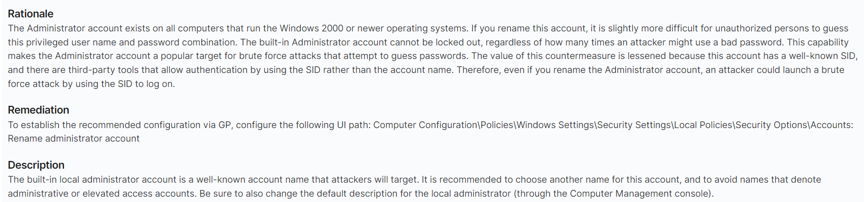The height and width of the screenshot is (202, 868).
Task: Click the "Computer Management console" text
Action: [639, 194]
